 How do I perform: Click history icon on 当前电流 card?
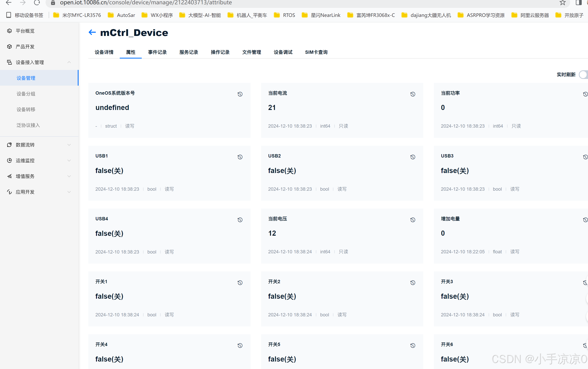point(412,94)
